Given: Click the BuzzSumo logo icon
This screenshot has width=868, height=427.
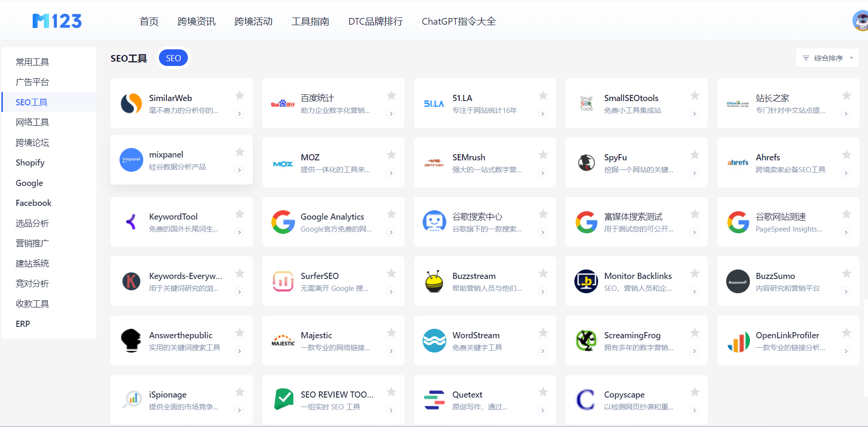Looking at the screenshot, I should click(738, 281).
